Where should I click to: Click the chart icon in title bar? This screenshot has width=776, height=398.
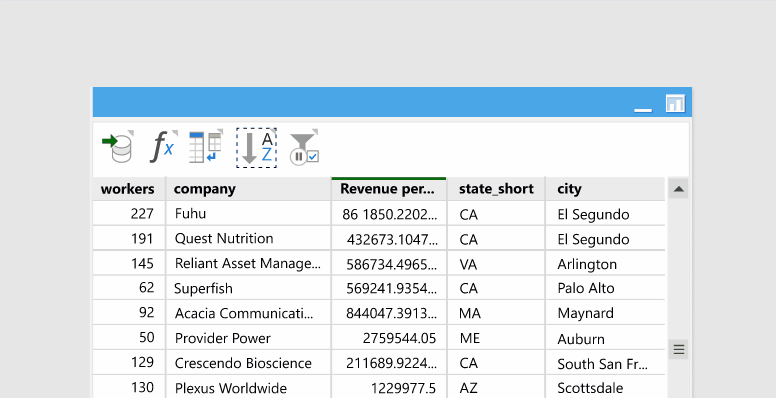point(675,103)
